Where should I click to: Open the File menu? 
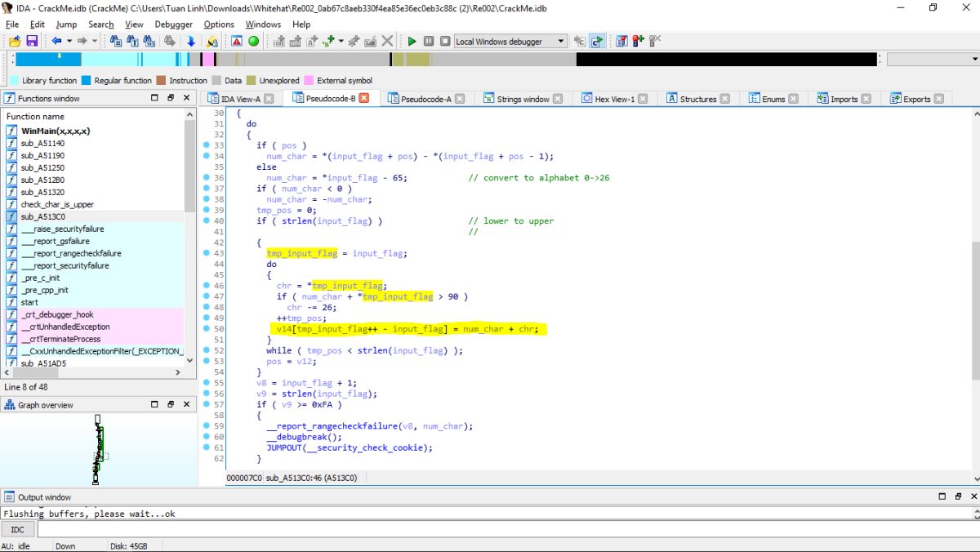click(12, 24)
